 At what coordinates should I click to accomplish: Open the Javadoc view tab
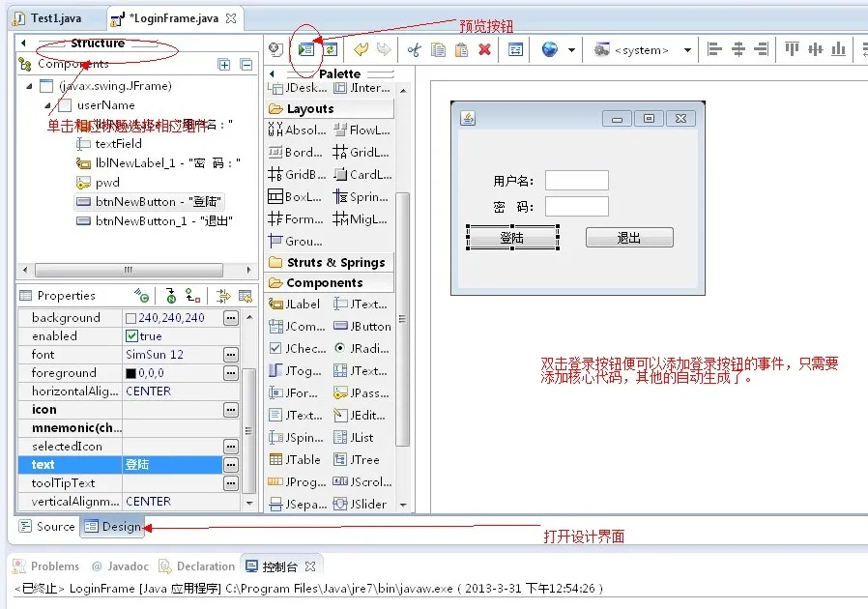(120, 565)
